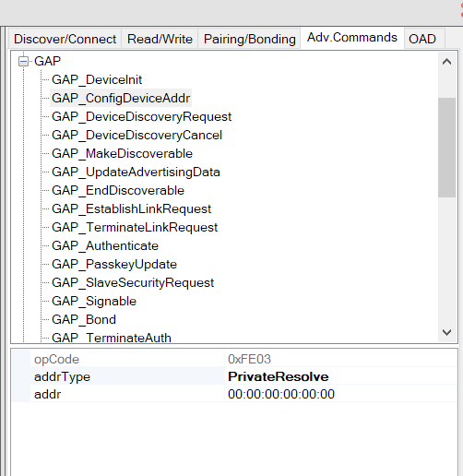The height and width of the screenshot is (476, 463).
Task: Switch to the Discover/Connect tab
Action: pyautogui.click(x=65, y=39)
